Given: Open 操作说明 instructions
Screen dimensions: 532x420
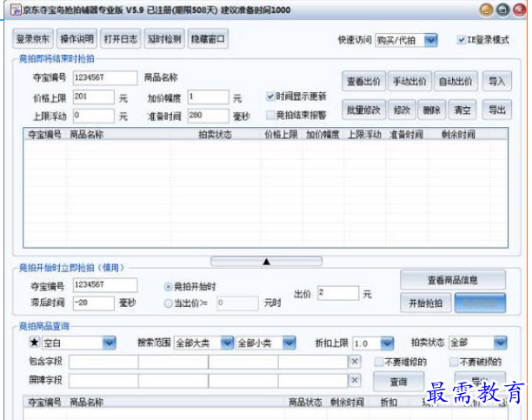Looking at the screenshot, I should click(x=76, y=39).
